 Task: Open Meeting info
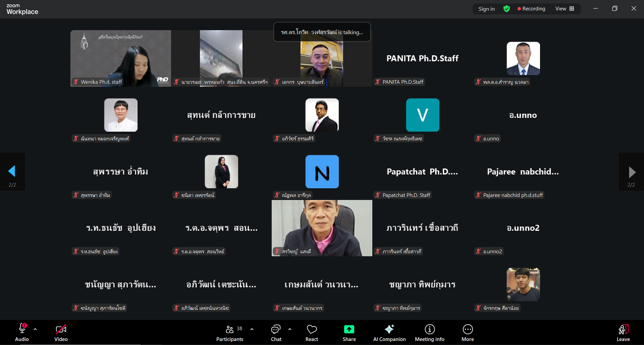(x=429, y=333)
